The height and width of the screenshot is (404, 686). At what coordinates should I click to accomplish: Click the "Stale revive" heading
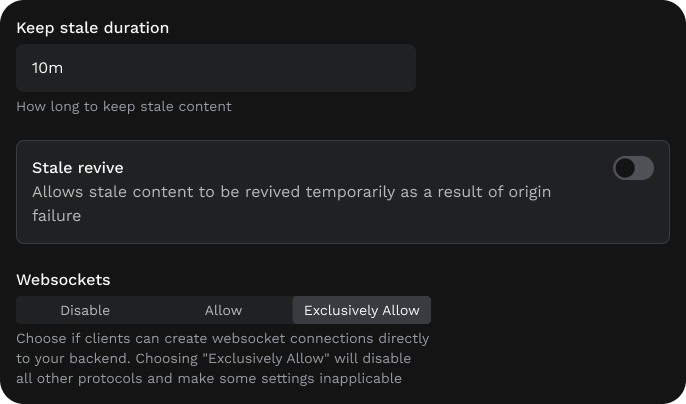point(78,168)
